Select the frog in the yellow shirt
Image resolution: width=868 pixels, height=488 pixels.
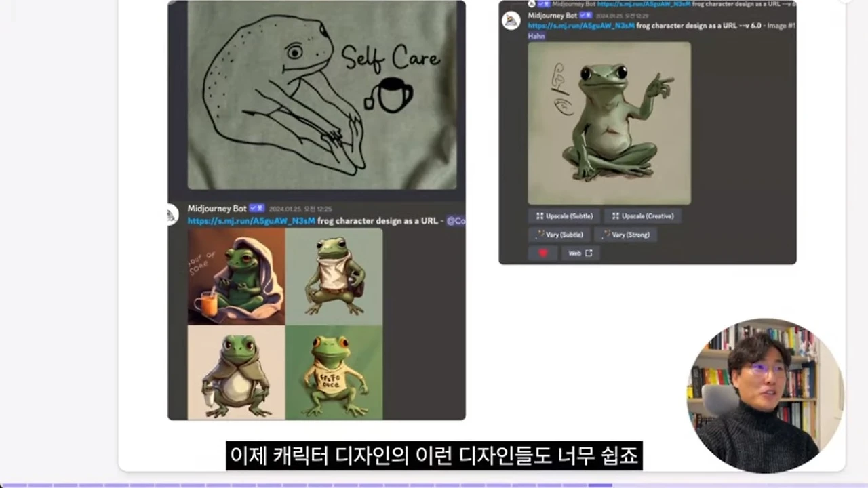334,373
